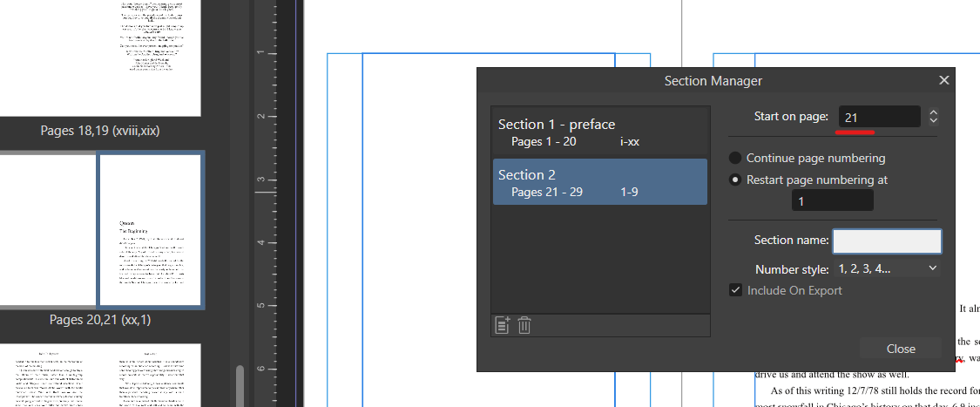This screenshot has width=980, height=407.
Task: Add a new section in Section Manager
Action: point(502,325)
